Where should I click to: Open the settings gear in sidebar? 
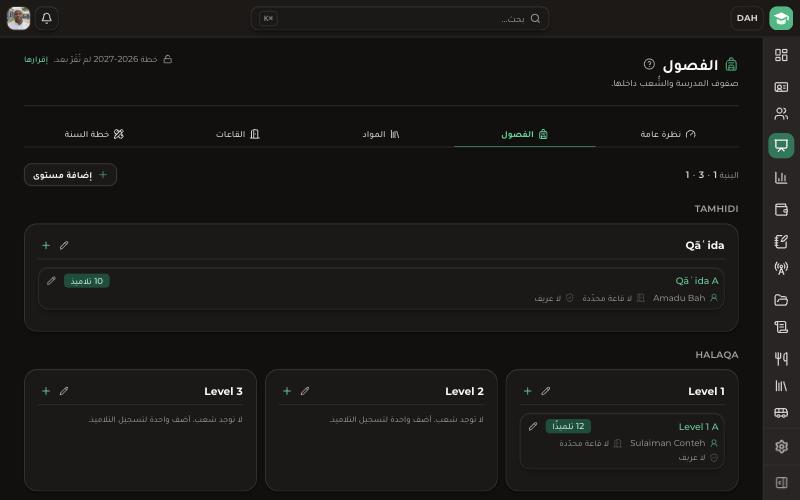(x=781, y=446)
